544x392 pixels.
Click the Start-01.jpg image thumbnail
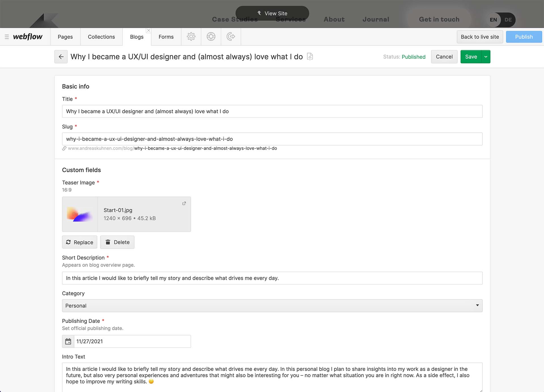pyautogui.click(x=80, y=214)
